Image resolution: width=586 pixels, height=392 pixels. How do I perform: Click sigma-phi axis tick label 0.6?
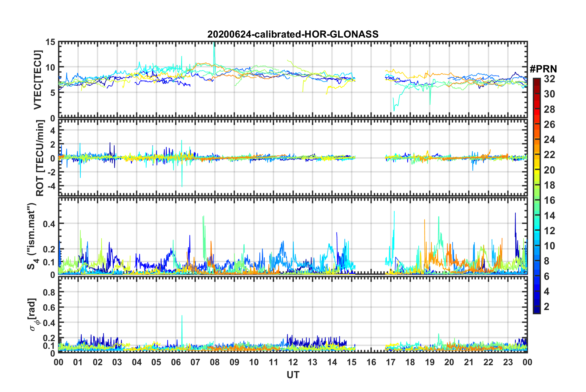click(x=49, y=307)
